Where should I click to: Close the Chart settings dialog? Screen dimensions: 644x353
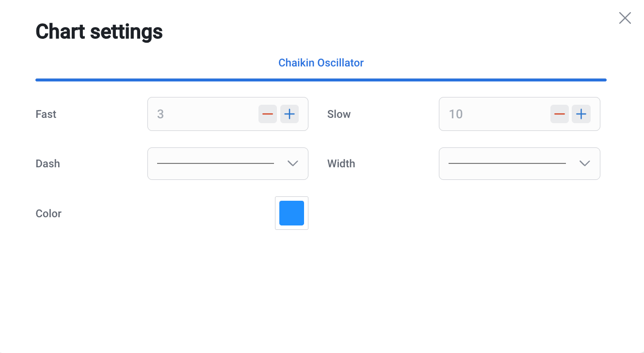click(x=625, y=18)
